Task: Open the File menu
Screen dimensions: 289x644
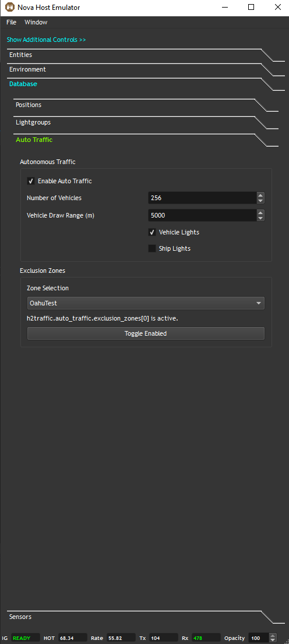Action: point(11,22)
